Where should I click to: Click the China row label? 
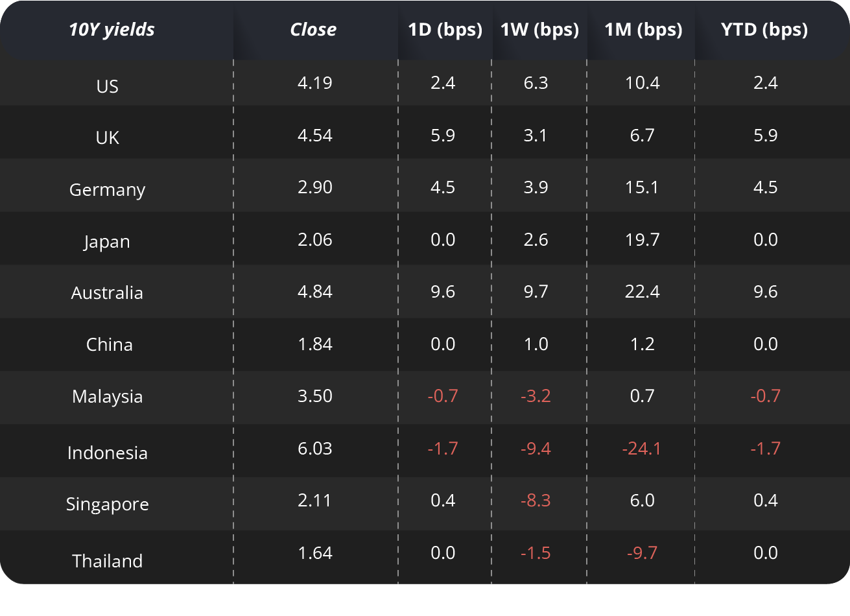[109, 344]
